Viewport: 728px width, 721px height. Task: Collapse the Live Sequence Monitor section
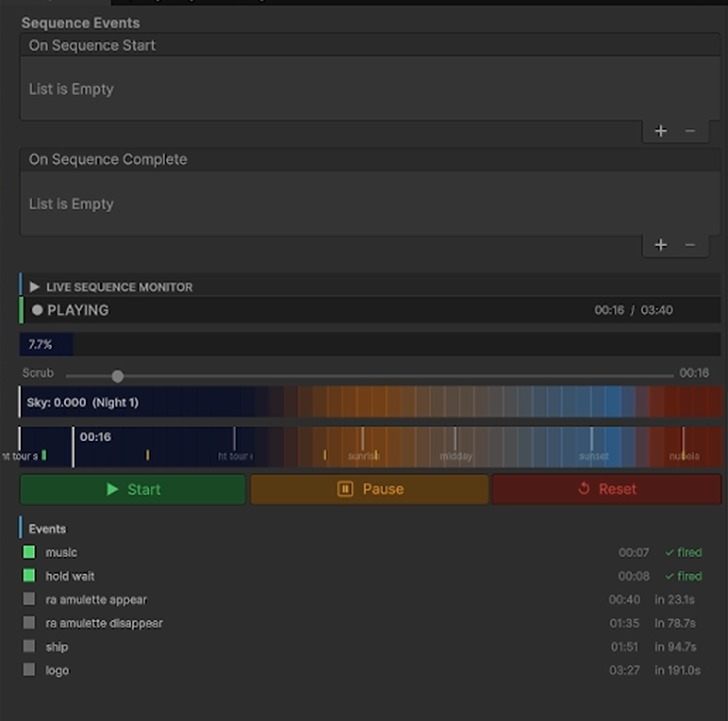tap(34, 287)
